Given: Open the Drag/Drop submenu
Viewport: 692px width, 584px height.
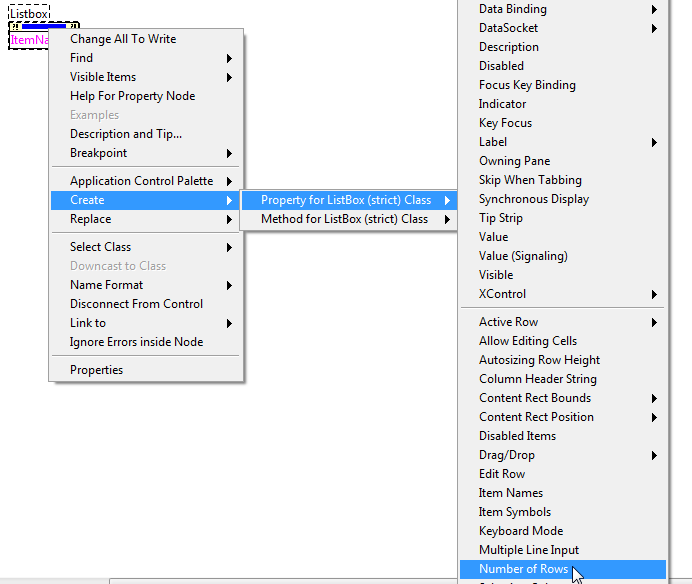Looking at the screenshot, I should coord(563,455).
